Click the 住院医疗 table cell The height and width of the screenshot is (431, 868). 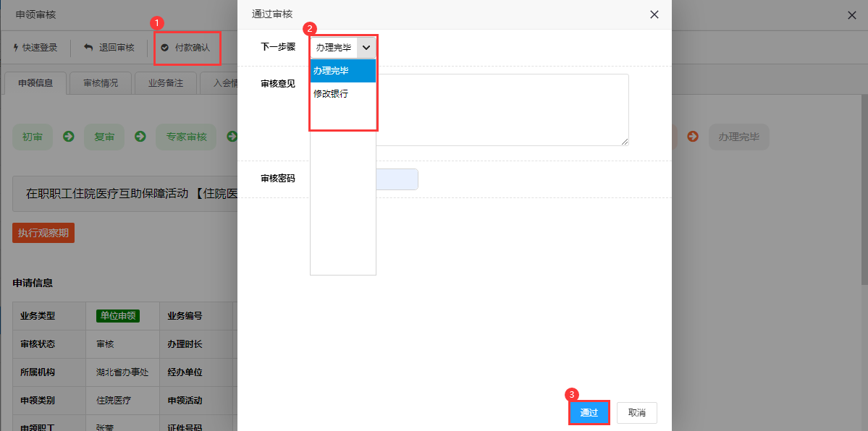[x=123, y=401]
